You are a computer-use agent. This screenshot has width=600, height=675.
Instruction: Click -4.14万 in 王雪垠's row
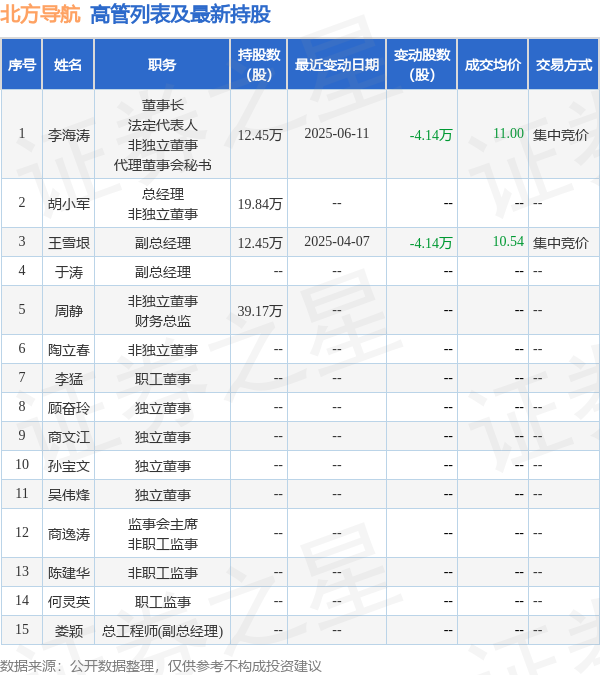(x=431, y=243)
